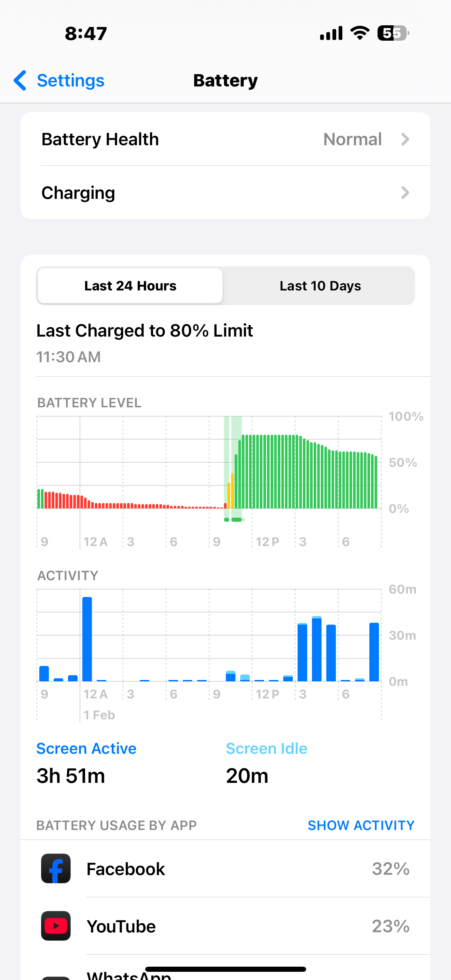This screenshot has height=980, width=451.
Task: Select the tall 12 A activity bar
Action: pyautogui.click(x=87, y=639)
